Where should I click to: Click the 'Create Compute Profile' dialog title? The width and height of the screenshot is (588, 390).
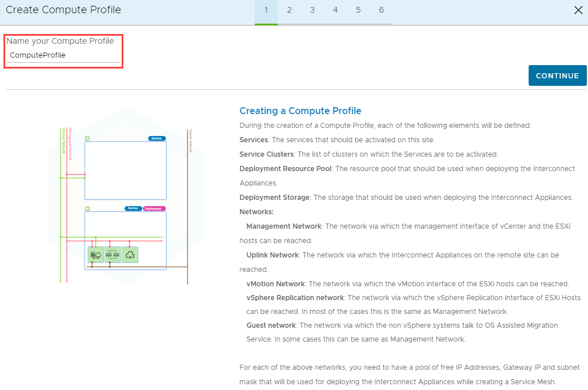63,10
